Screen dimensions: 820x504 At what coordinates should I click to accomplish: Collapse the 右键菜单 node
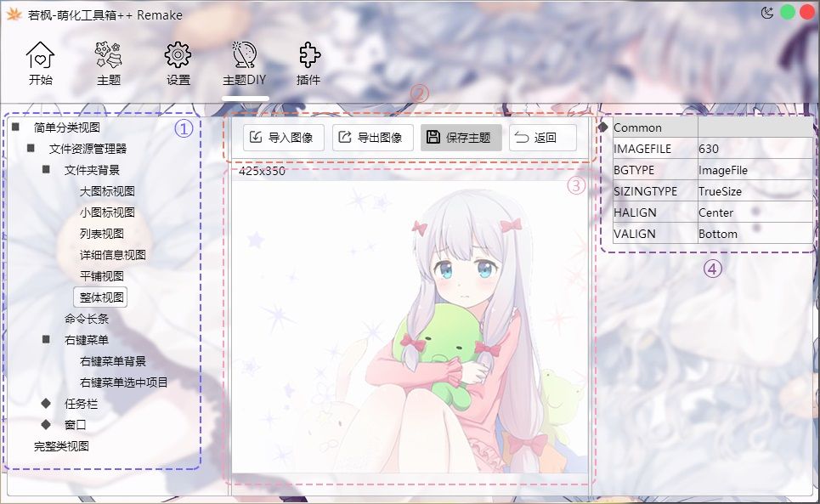pos(46,339)
